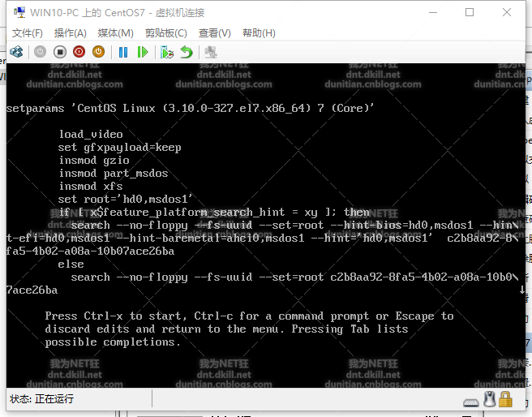Image resolution: width=532 pixels, height=417 pixels.
Task: Click the down arrow scroll indicator in GRUB
Action: click(521, 290)
